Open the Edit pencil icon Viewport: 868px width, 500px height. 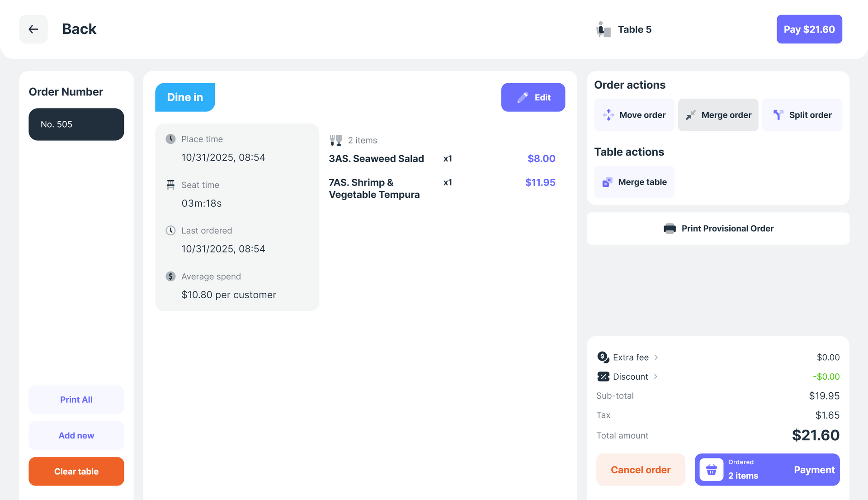coord(522,97)
